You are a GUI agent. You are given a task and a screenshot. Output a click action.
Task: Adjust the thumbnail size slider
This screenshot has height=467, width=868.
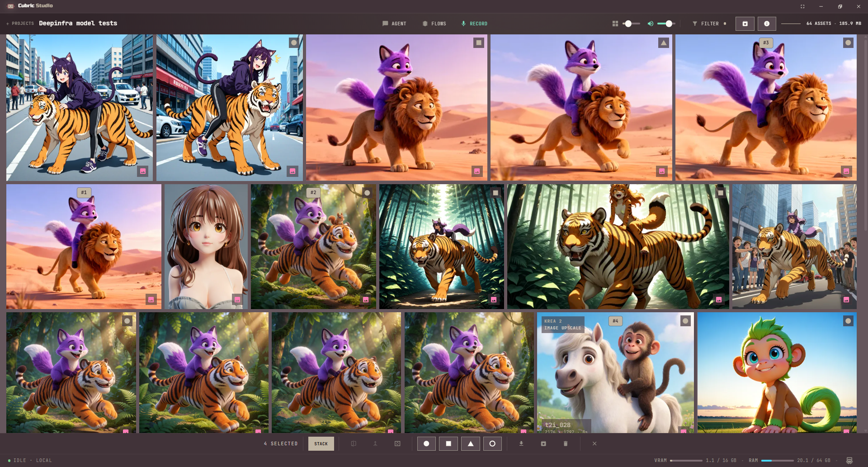pyautogui.click(x=631, y=24)
